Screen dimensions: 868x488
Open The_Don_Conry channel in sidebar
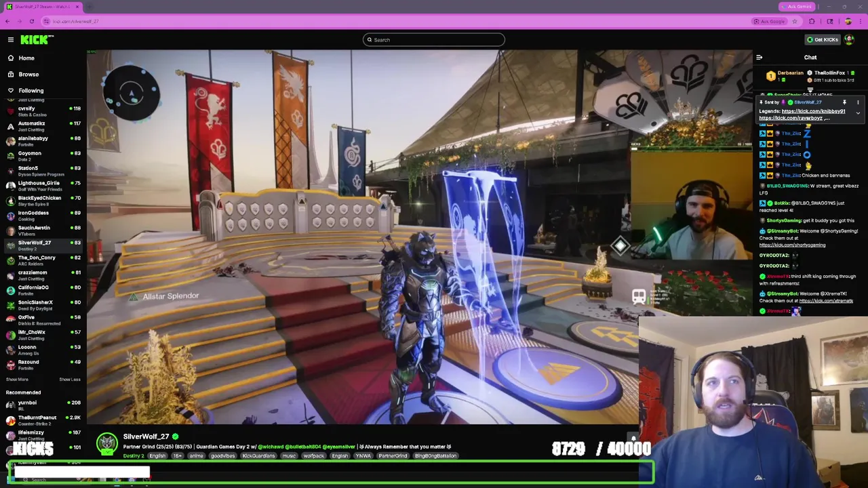pos(42,260)
